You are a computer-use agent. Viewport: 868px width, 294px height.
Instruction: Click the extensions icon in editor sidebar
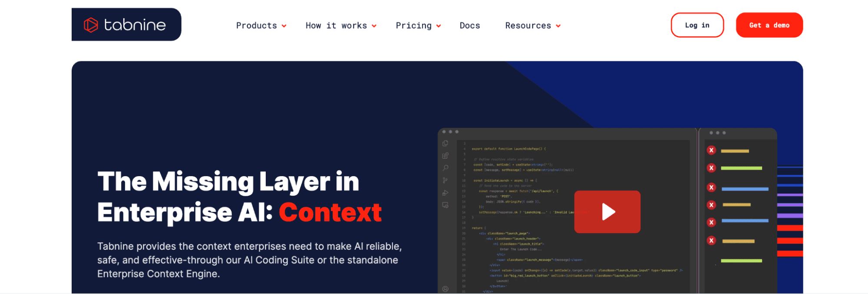pos(445,156)
